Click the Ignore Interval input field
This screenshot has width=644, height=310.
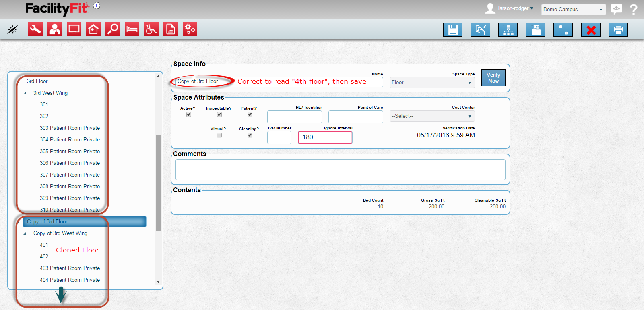coord(325,137)
